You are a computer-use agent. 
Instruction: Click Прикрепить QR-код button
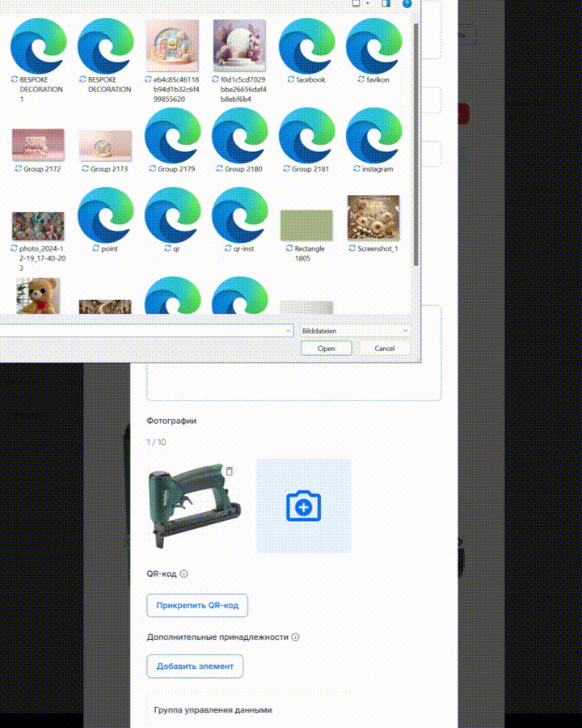click(x=197, y=605)
